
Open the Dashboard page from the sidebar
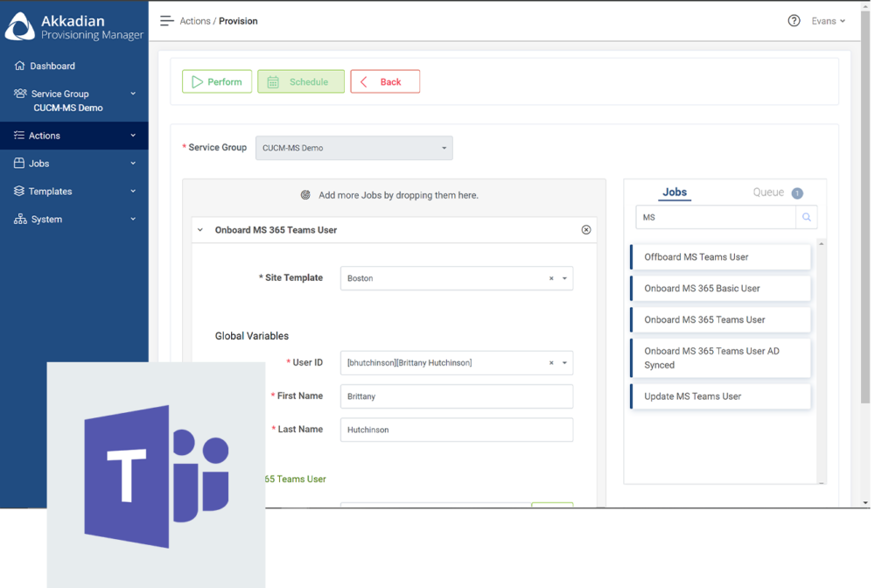(x=52, y=65)
